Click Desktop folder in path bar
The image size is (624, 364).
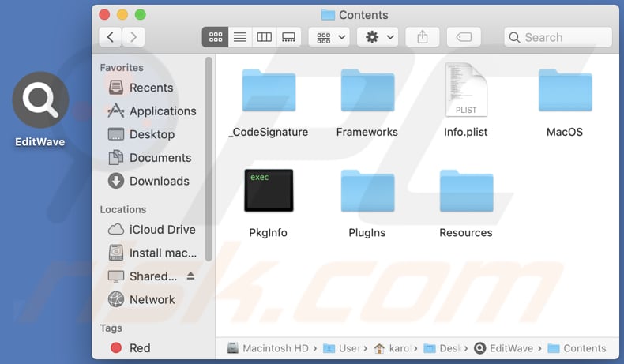click(442, 348)
